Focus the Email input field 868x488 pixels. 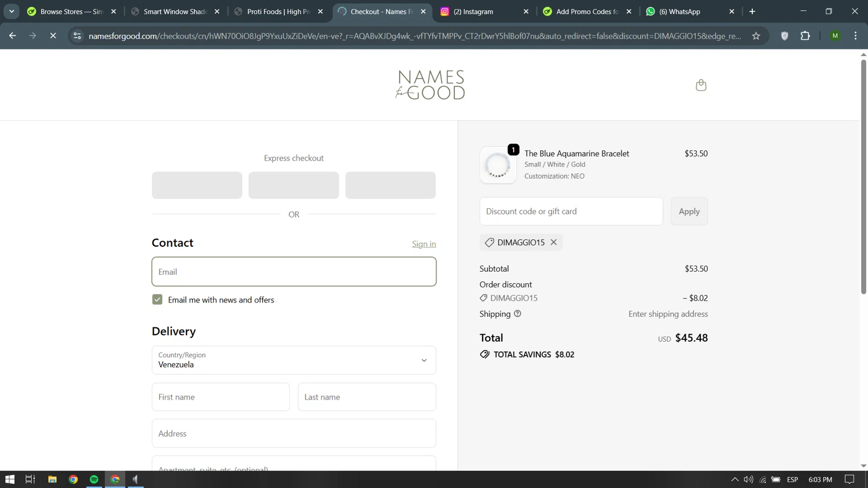coord(294,272)
